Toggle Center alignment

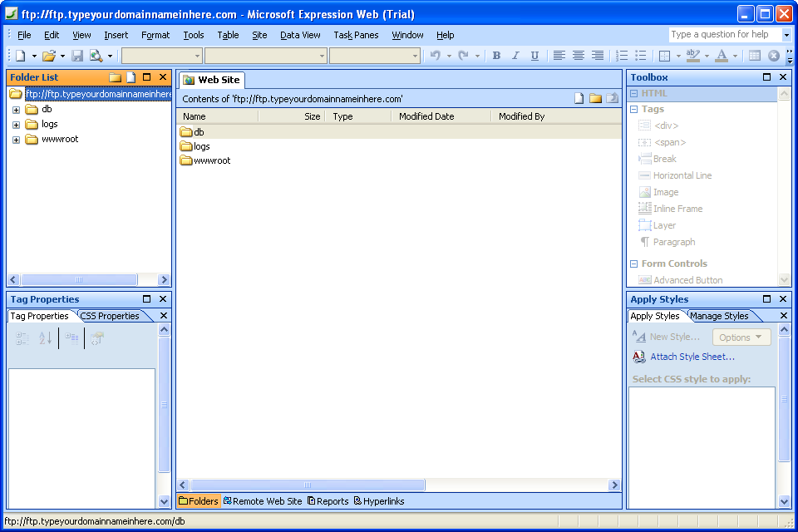(x=579, y=56)
